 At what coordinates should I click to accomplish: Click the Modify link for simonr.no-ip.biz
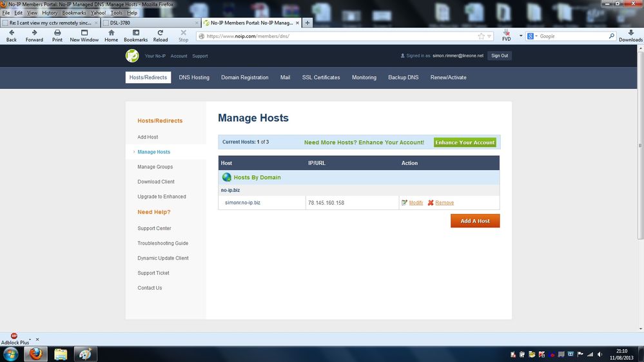(x=416, y=203)
